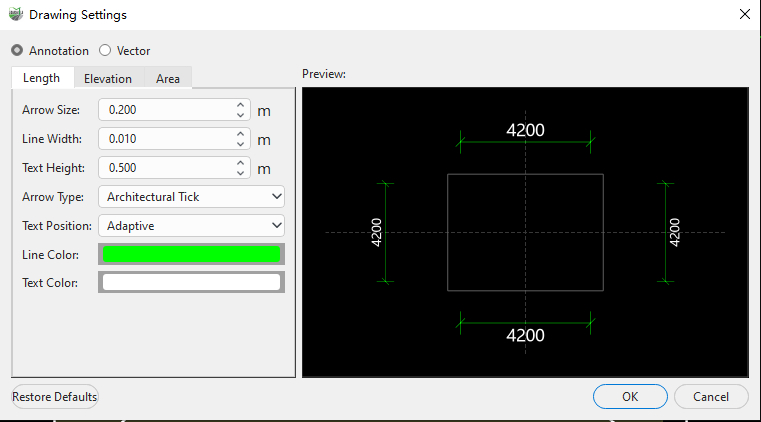The width and height of the screenshot is (761, 422).
Task: Close the Drawing Settings dialog
Action: click(x=745, y=14)
